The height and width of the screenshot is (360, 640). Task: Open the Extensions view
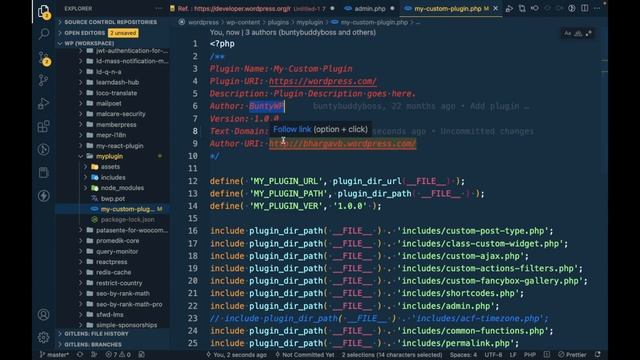(43, 127)
